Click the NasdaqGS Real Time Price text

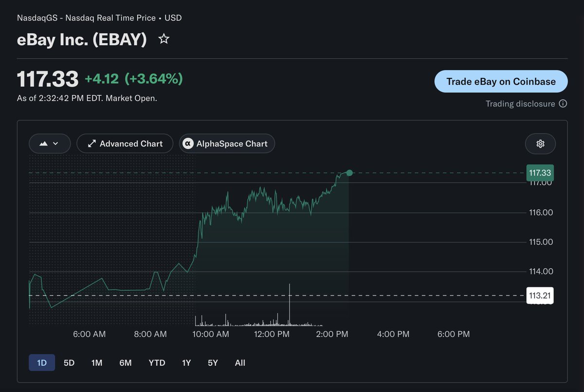pos(99,18)
